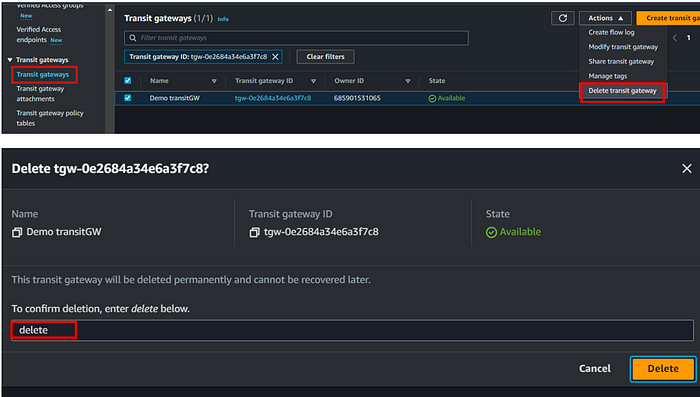Choose Share transit gateway menu entry

point(621,62)
